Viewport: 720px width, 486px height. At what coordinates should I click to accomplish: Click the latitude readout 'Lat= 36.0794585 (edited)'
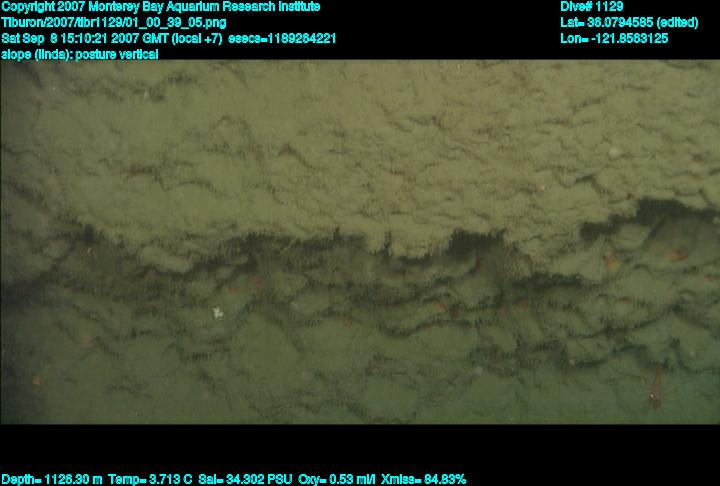(629, 23)
